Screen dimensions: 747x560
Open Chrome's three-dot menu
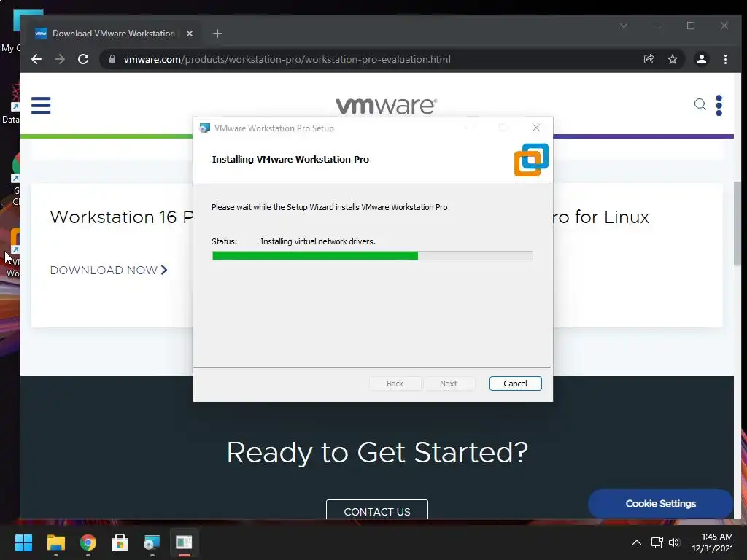(725, 59)
